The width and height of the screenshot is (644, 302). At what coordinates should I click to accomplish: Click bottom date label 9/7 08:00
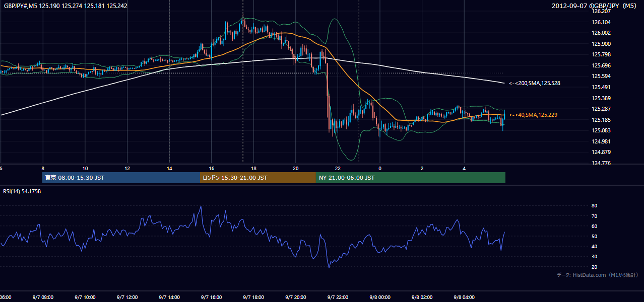point(43,297)
